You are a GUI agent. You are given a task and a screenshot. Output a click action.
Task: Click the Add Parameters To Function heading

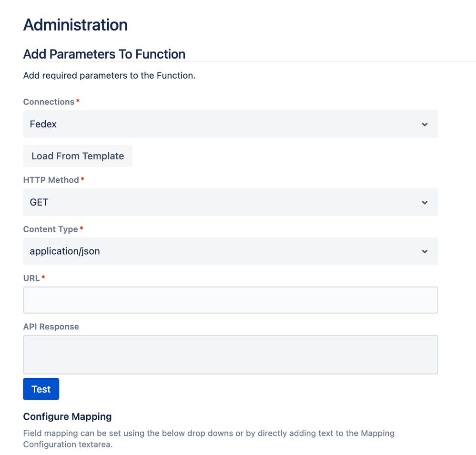tap(104, 54)
